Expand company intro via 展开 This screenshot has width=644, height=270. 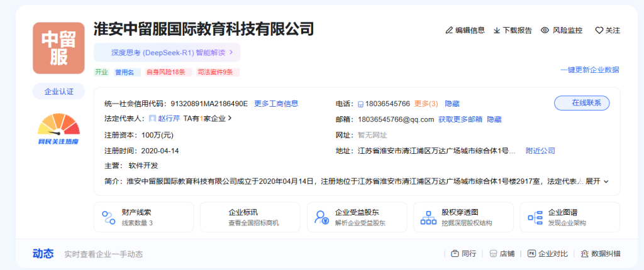point(592,181)
